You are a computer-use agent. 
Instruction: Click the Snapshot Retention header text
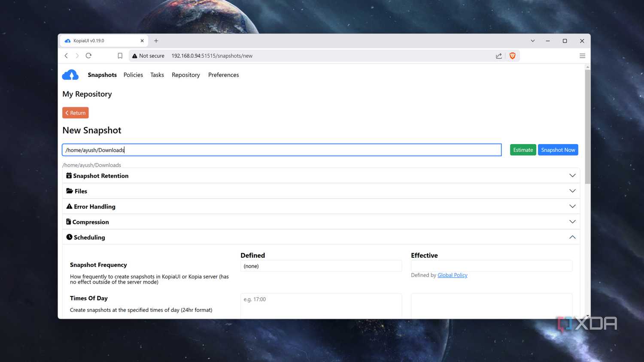[101, 175]
